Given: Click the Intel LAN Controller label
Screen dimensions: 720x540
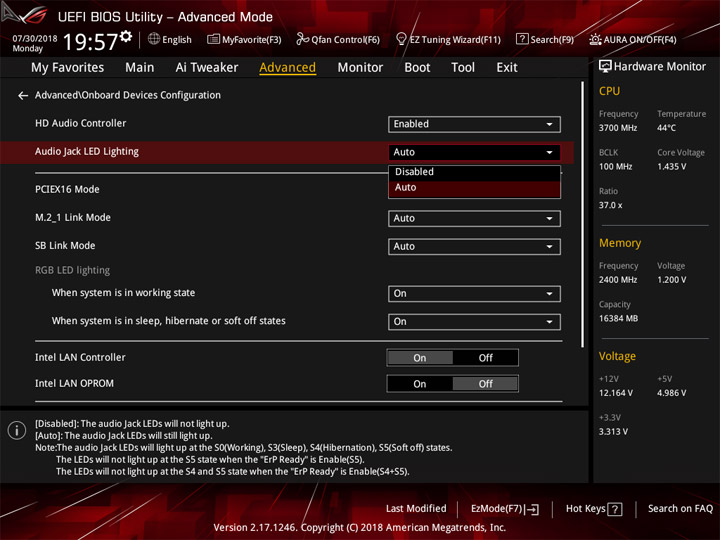Looking at the screenshot, I should click(80, 357).
